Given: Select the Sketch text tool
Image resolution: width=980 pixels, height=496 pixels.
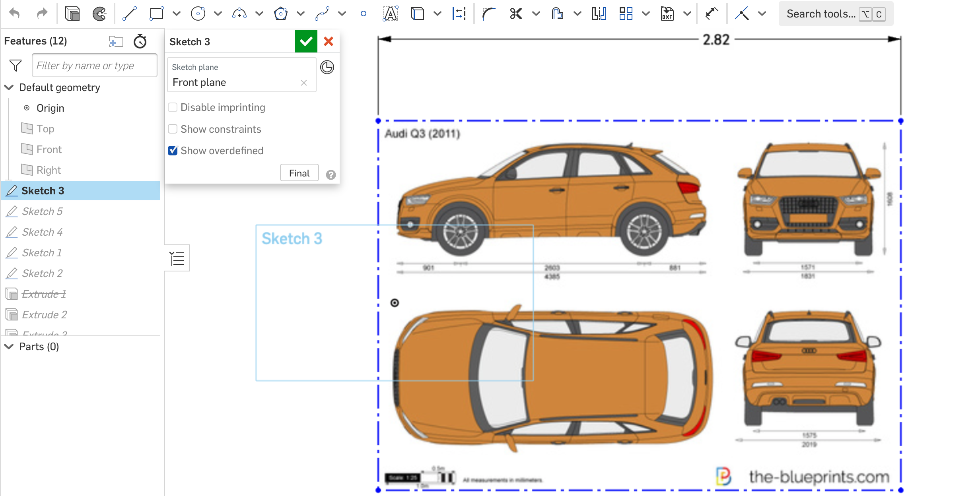Looking at the screenshot, I should (390, 13).
